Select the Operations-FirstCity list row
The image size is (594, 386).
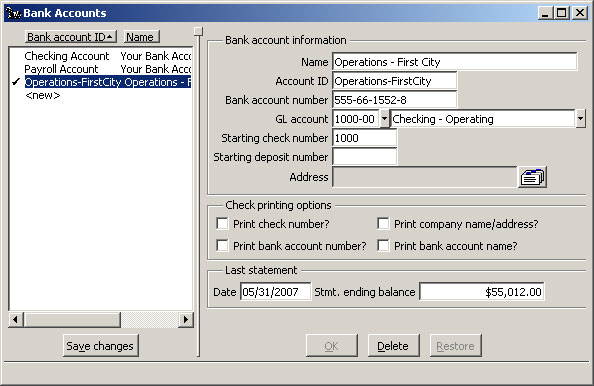click(108, 82)
